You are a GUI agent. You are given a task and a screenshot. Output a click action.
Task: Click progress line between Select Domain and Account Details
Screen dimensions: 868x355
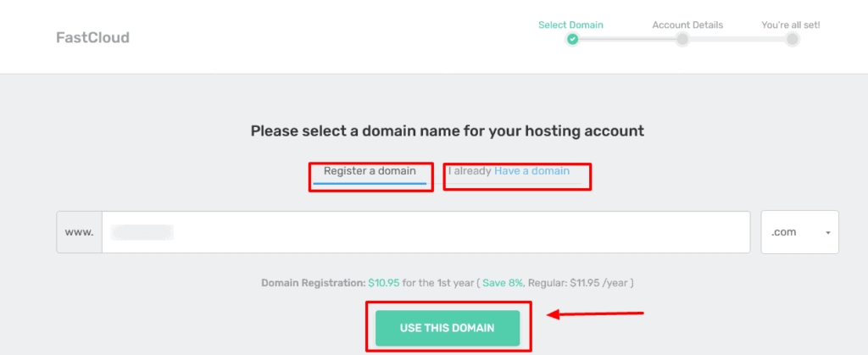[627, 39]
